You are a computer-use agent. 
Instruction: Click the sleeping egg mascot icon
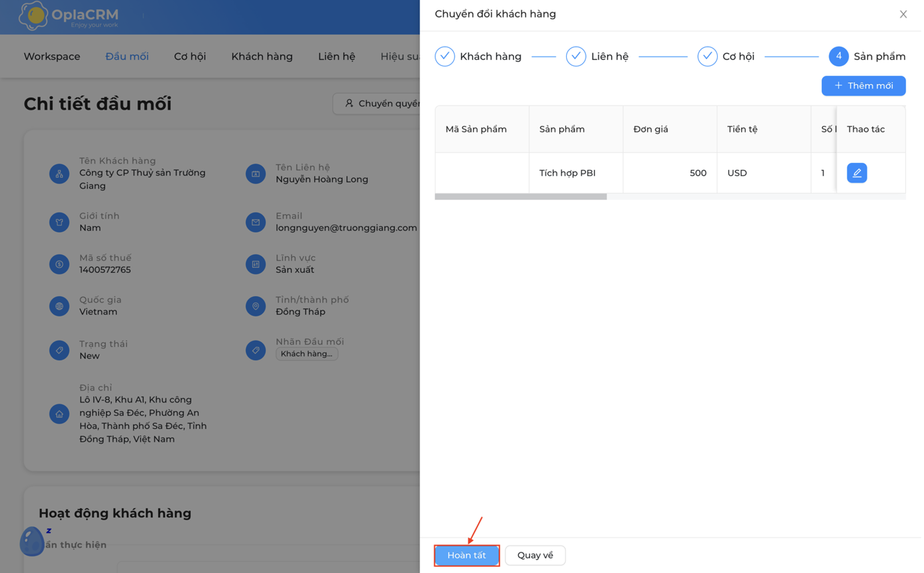33,542
